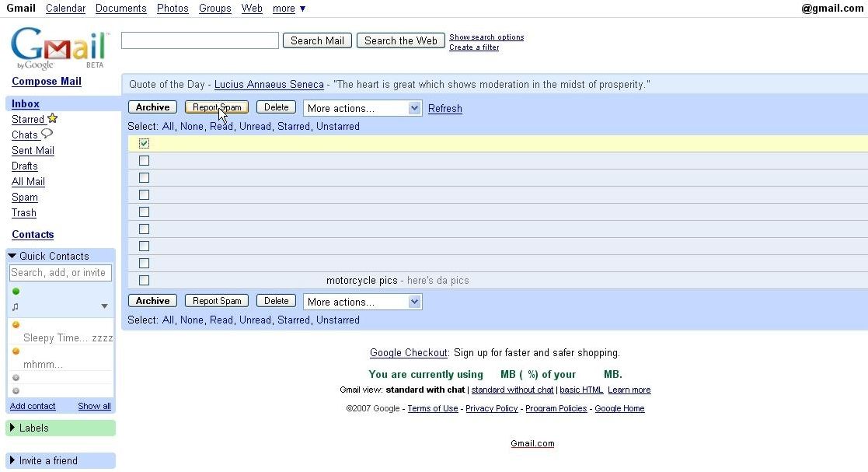Uncheck the selected first email checkbox
Viewport: 868px width, 472px height.
[x=144, y=143]
